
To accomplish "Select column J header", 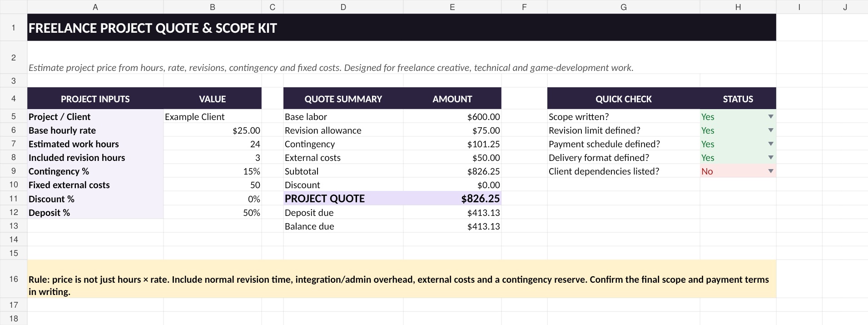I will pos(845,7).
